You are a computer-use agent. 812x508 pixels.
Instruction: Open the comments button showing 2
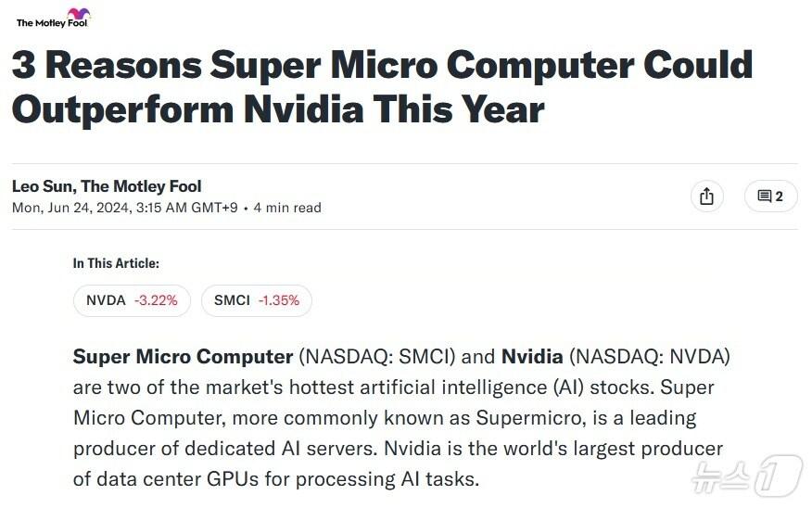coord(770,196)
